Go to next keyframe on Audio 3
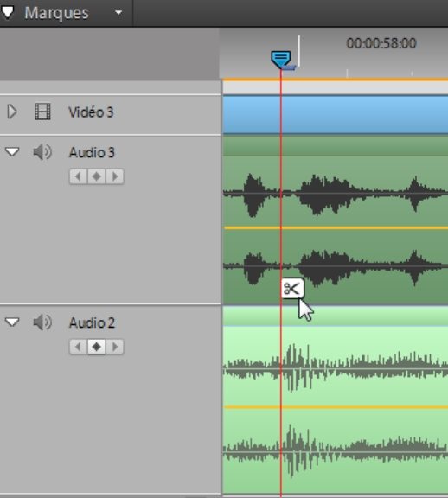 (115, 176)
